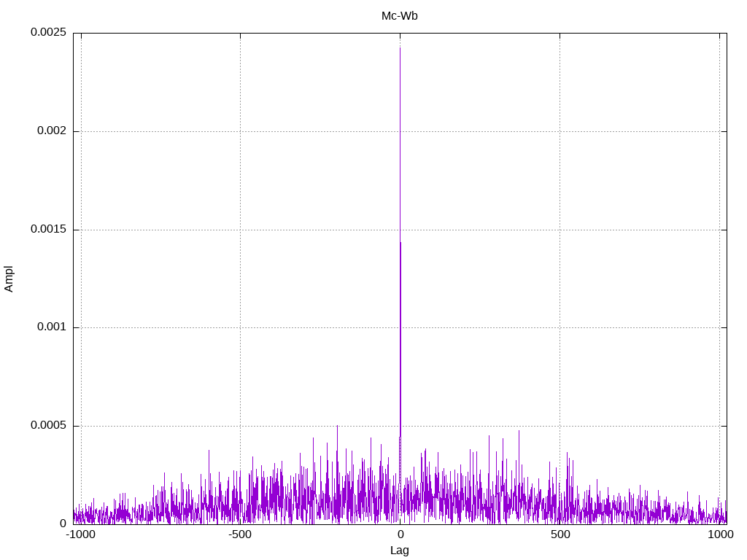Click the 0.0025 y-axis tick label
This screenshot has width=747, height=560.
pos(48,32)
